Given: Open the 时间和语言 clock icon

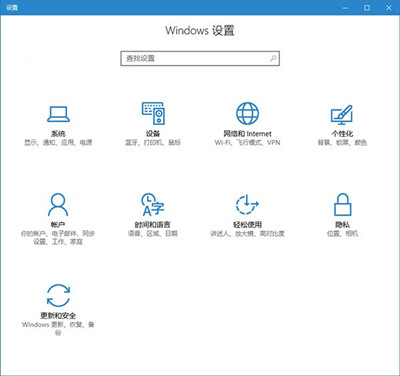Looking at the screenshot, I should [153, 204].
